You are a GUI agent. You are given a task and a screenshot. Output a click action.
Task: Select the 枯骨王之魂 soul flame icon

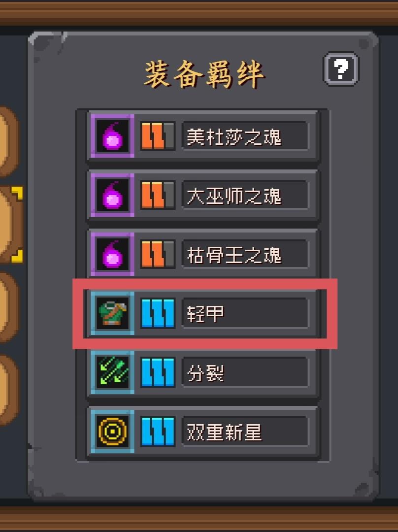tap(112, 254)
